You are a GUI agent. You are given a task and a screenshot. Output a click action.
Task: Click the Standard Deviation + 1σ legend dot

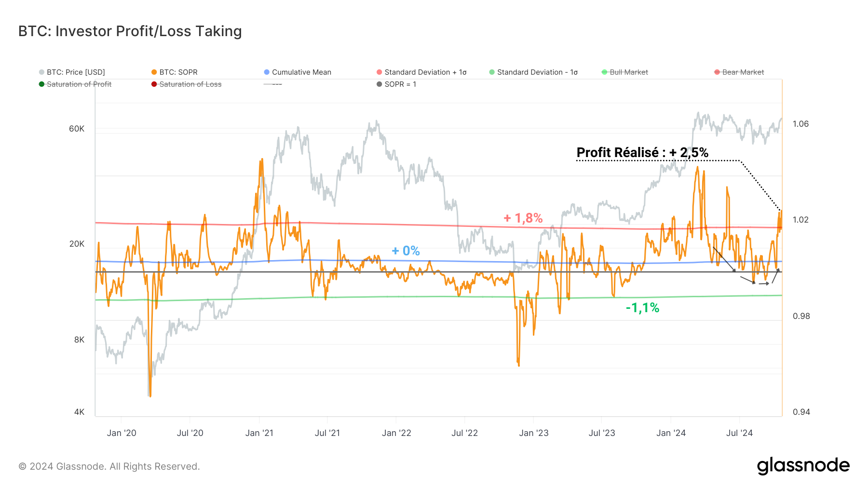point(380,72)
